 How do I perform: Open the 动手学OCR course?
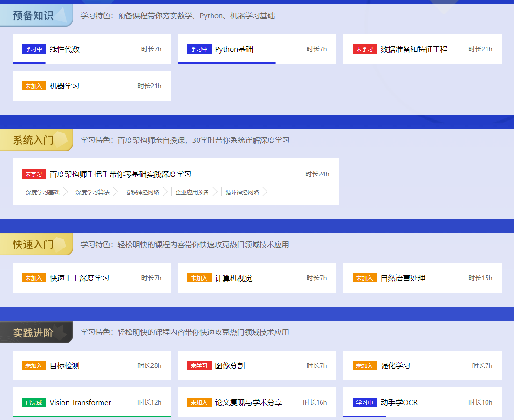tap(423, 402)
